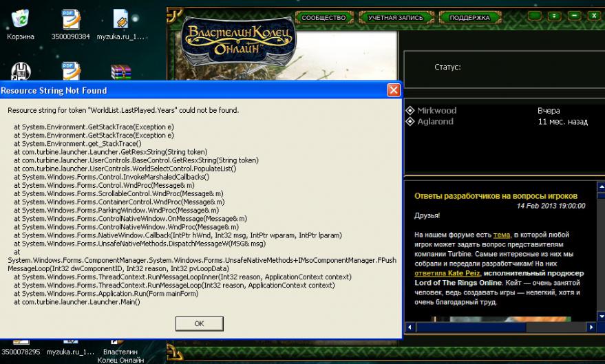Screen dimensions: 605x364
Task: Click the com.turbine.launcher.Launcher.Main() stack line
Action: pos(77,302)
